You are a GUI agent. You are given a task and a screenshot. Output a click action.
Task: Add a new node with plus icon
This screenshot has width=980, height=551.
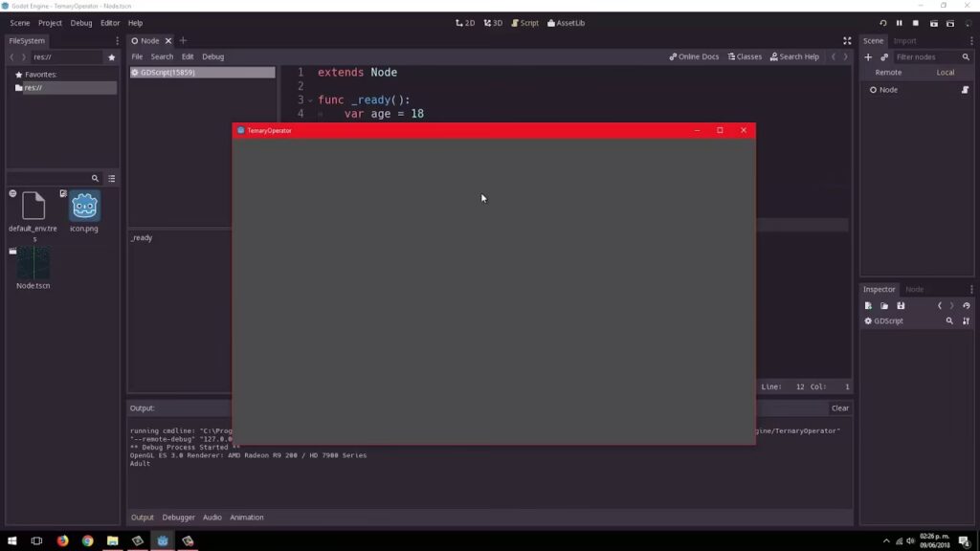tap(868, 57)
